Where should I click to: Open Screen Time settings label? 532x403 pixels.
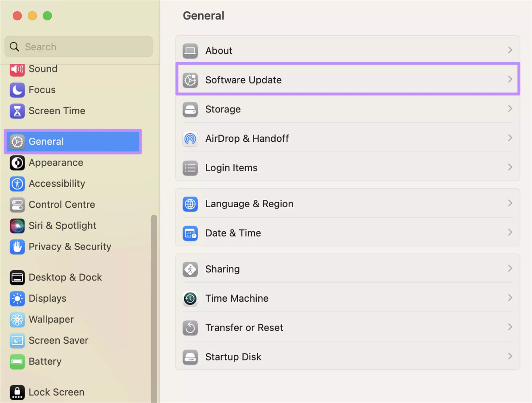[x=57, y=111]
